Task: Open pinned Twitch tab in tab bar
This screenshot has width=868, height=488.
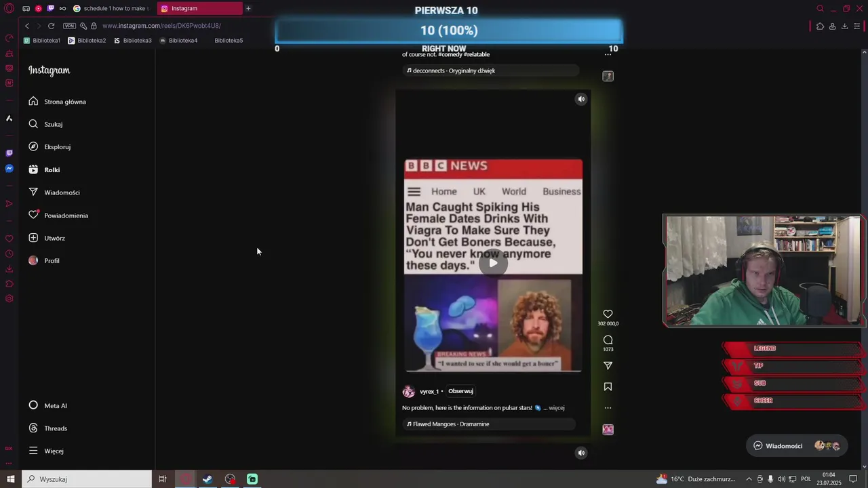Action: (x=50, y=9)
